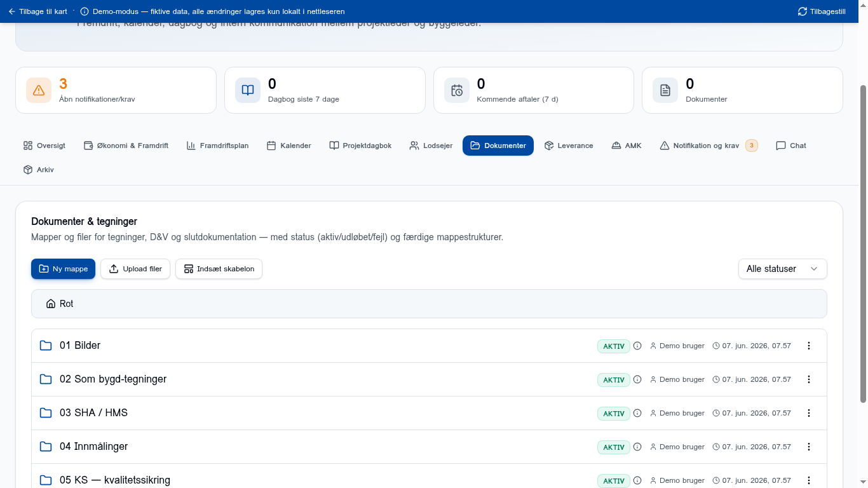Switch to the AMK tab
Screen dimensions: 868x488
click(627, 146)
